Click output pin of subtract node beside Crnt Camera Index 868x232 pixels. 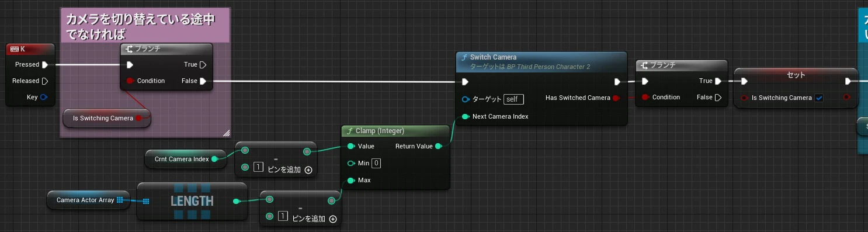coord(307,152)
